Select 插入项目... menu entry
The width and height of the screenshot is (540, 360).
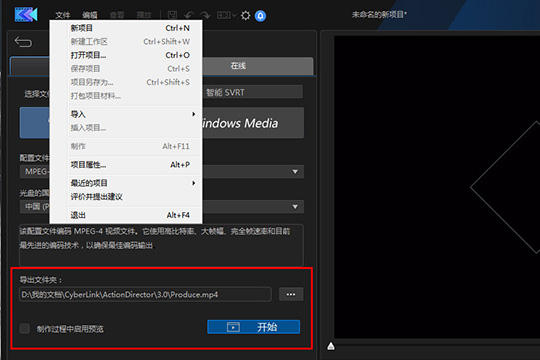point(126,128)
